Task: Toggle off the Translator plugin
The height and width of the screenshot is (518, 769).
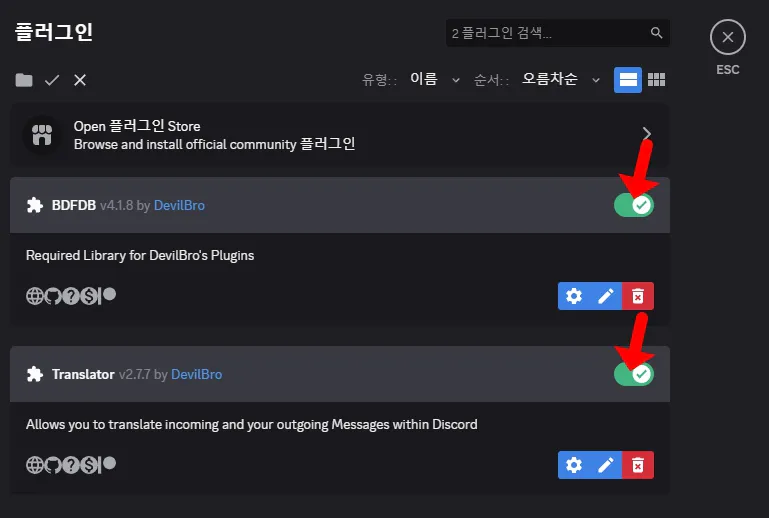Action: pyautogui.click(x=634, y=374)
